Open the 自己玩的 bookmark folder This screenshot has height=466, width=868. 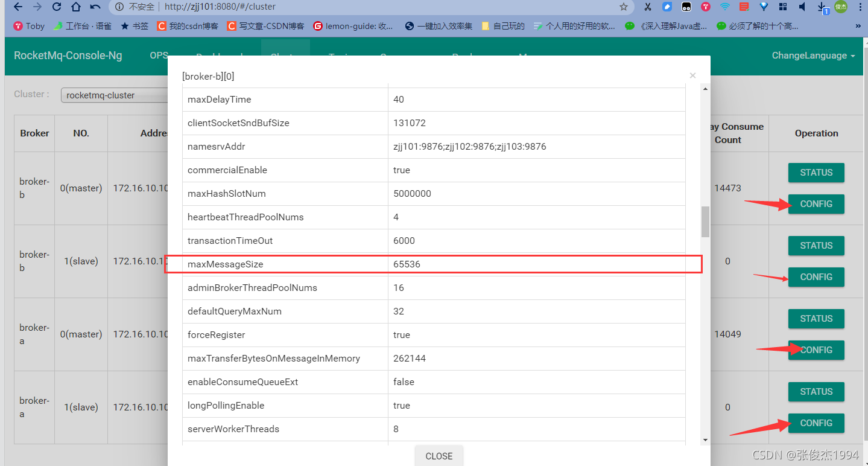(x=502, y=26)
